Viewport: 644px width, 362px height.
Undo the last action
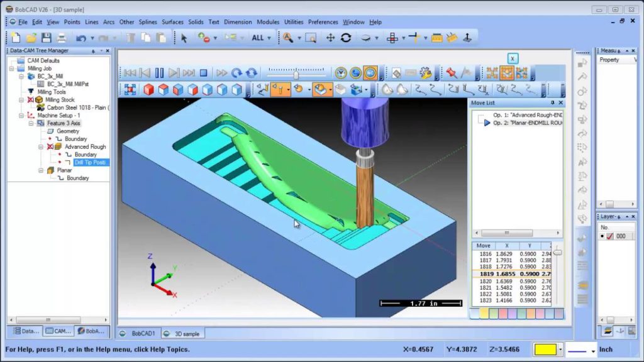81,38
